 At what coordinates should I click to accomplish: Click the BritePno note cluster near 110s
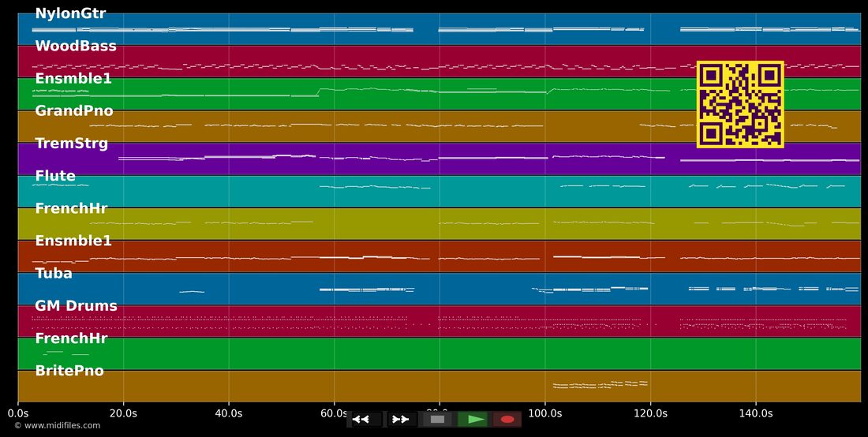coord(600,384)
